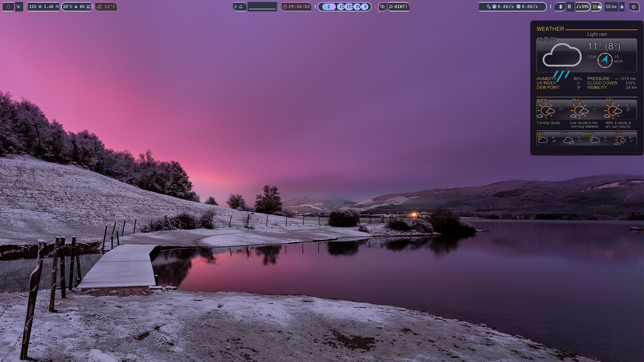Click the Bluetooth icon in status bar
Image resolution: width=644 pixels, height=362 pixels.
[560, 7]
